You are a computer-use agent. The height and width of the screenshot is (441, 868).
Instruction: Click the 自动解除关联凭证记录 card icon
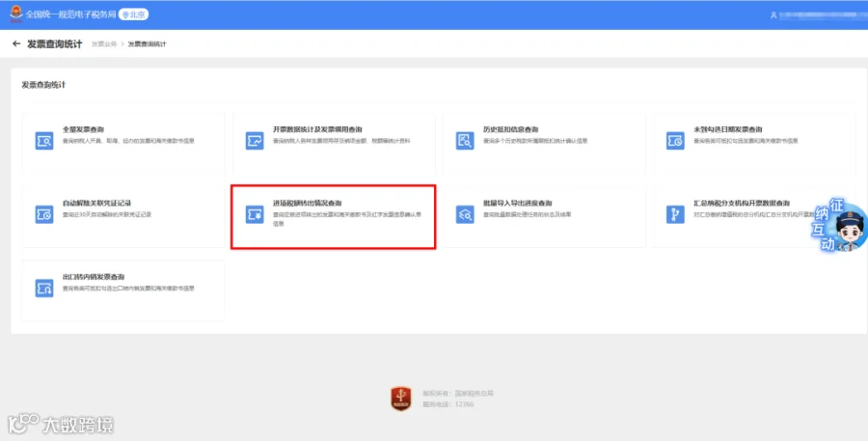pos(44,214)
